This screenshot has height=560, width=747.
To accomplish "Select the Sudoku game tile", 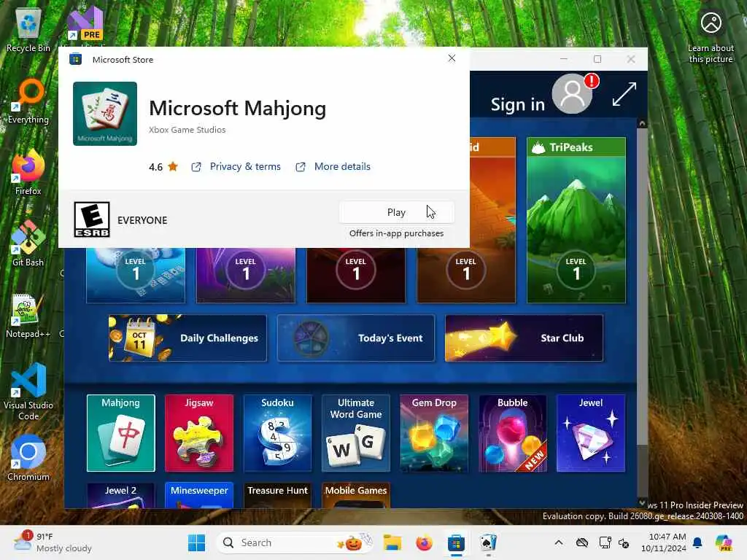I will [278, 433].
